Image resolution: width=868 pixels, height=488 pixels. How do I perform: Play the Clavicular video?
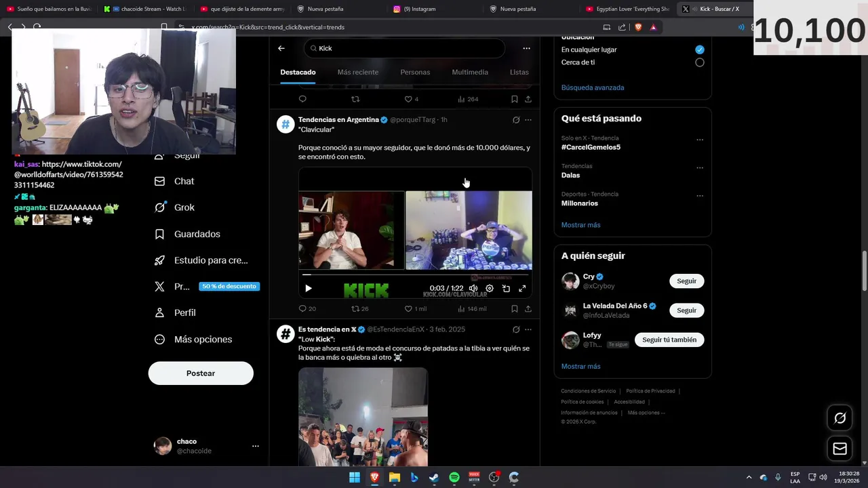(x=309, y=288)
